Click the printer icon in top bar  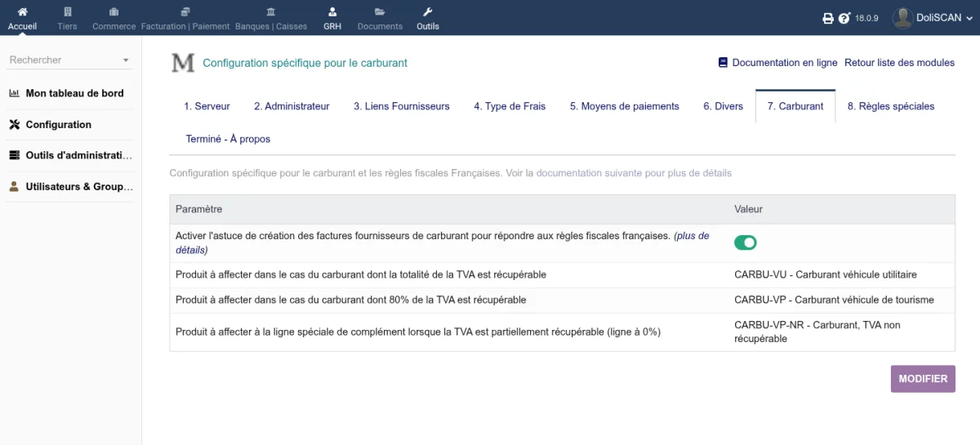[x=827, y=18]
